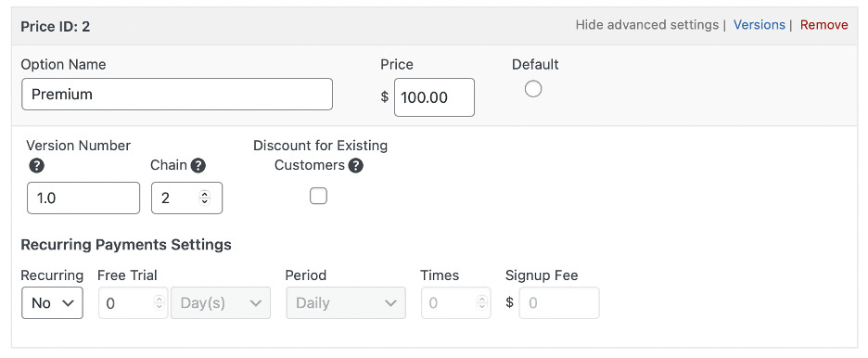The image size is (868, 358).
Task: Remove this price option
Action: (823, 25)
